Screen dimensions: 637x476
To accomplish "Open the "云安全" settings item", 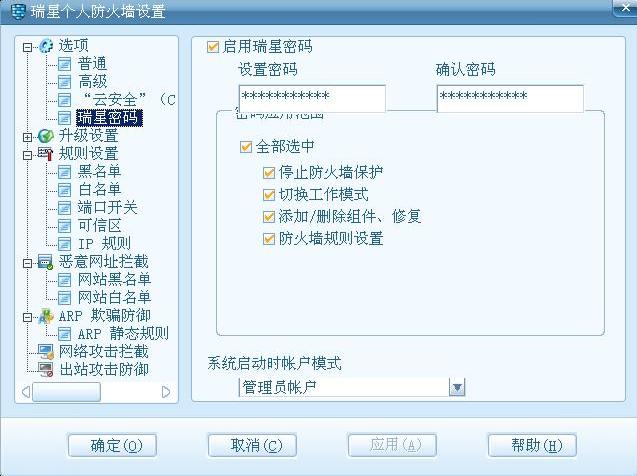I will tap(126, 100).
